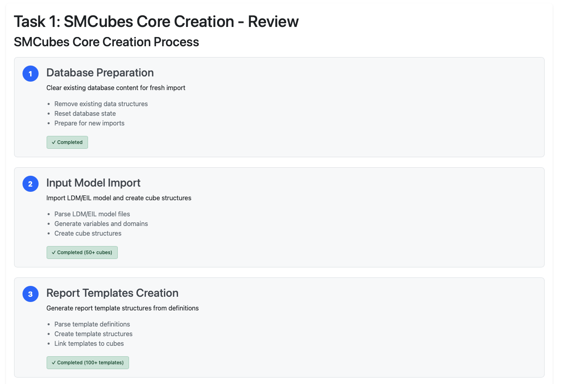Click the Completed (100+ templates) badge

point(88,363)
